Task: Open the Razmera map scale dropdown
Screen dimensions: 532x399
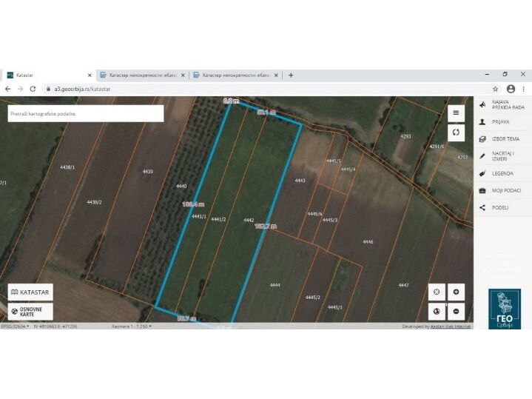Action: 132,326
